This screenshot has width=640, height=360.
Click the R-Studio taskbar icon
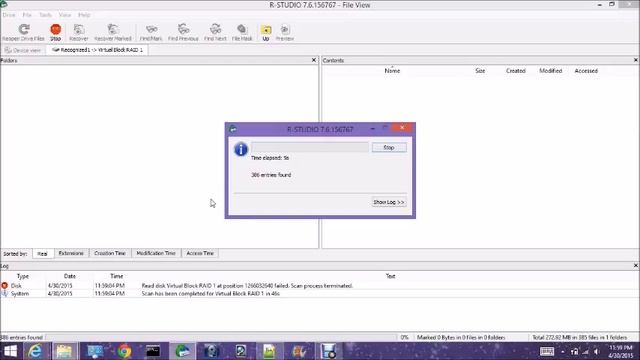tap(182, 351)
